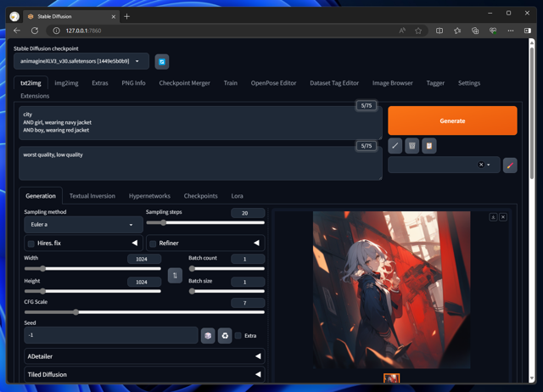
Task: Clear the prompt with trash icon
Action: [x=411, y=146]
